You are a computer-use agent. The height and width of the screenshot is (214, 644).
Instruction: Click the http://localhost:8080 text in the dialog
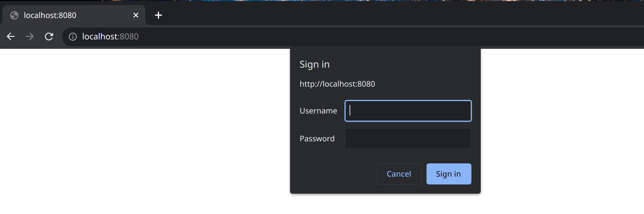(x=337, y=84)
